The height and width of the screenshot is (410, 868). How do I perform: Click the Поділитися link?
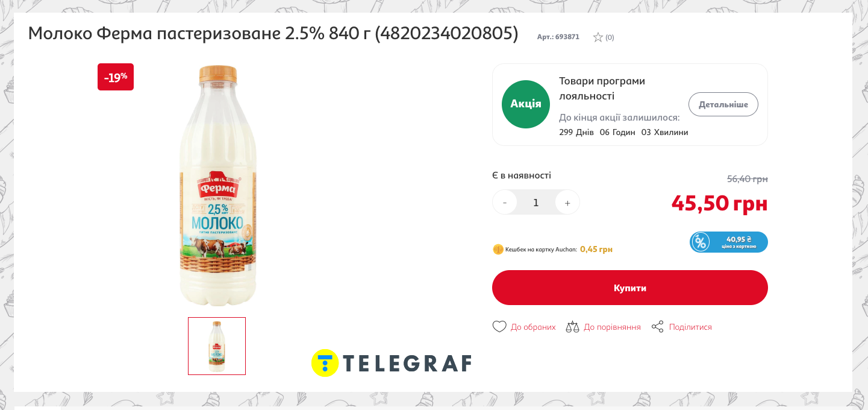point(690,327)
